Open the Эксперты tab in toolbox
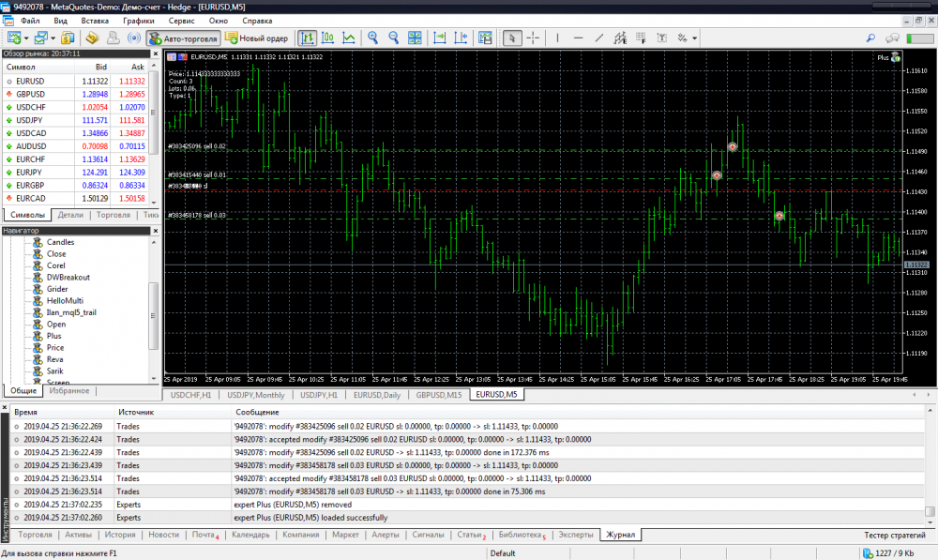 click(x=576, y=535)
